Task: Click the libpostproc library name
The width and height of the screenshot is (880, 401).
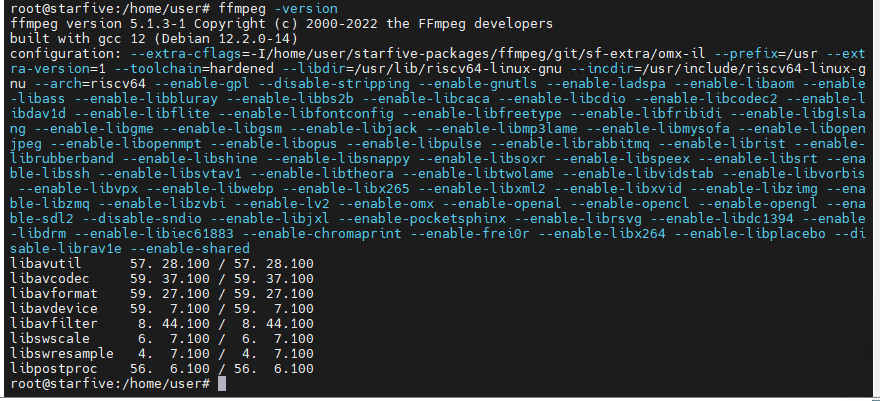Action: tap(53, 368)
